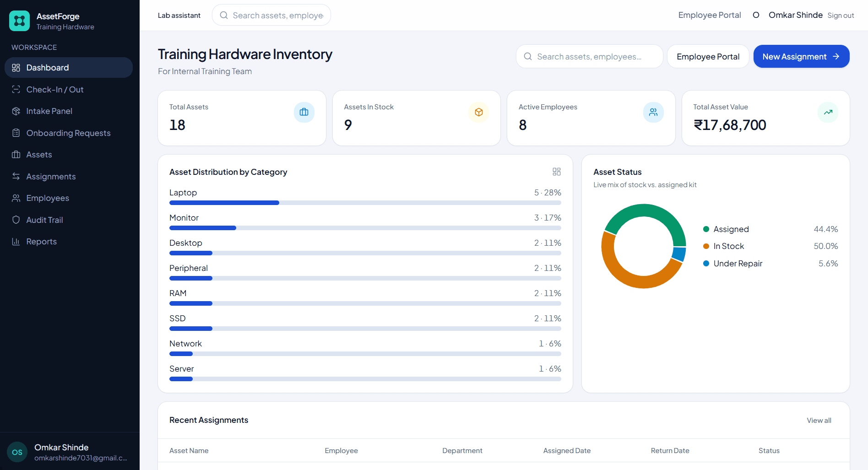Click the blue Under Repair legend dot
Screen dimensions: 868x470
pyautogui.click(x=706, y=264)
